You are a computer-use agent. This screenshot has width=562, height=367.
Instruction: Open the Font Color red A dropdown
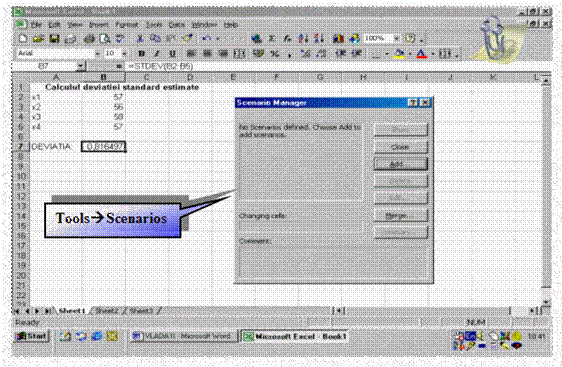click(432, 54)
